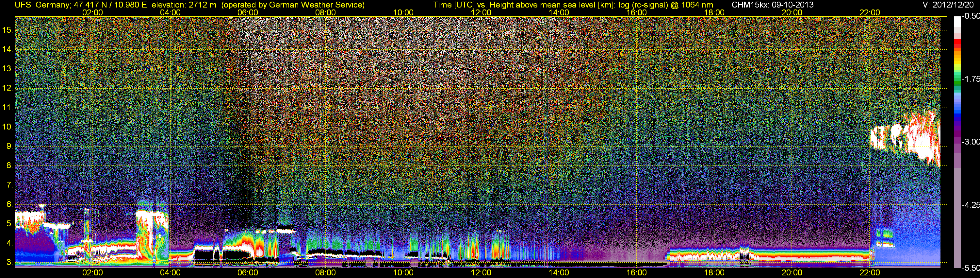Click the '7.' height axis label
The image size is (980, 278).
[x=9, y=185]
